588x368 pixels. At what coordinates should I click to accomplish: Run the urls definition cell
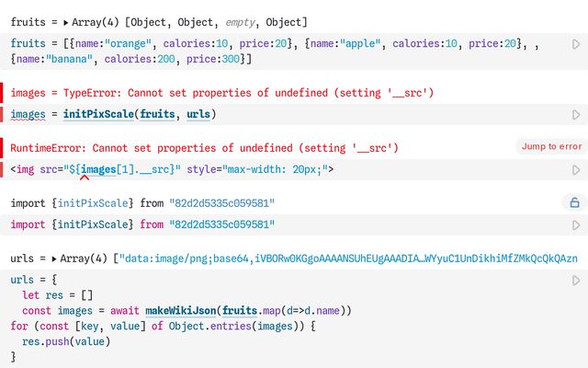coord(576,281)
